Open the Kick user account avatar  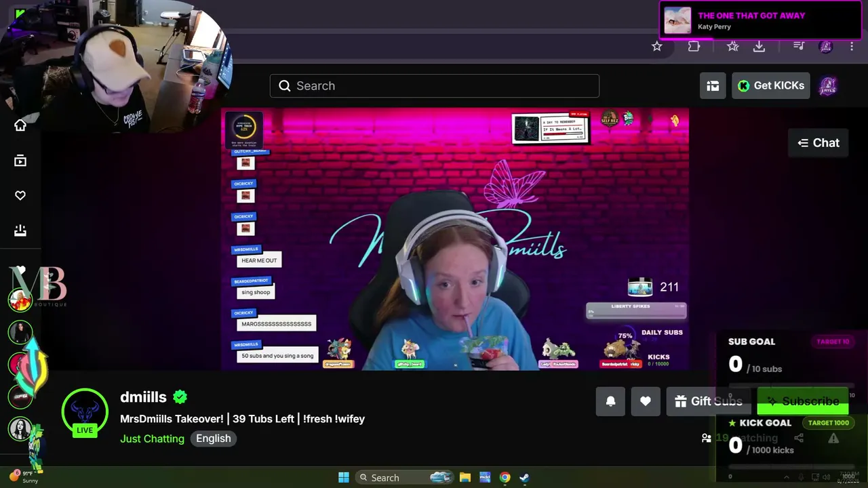tap(828, 86)
